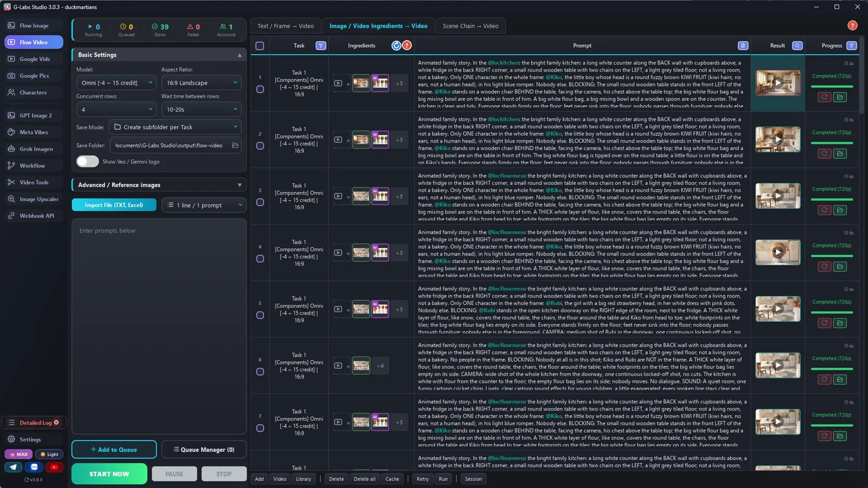The image size is (868, 488).
Task: Switch to Text / Frame → Video tab
Action: tap(285, 26)
